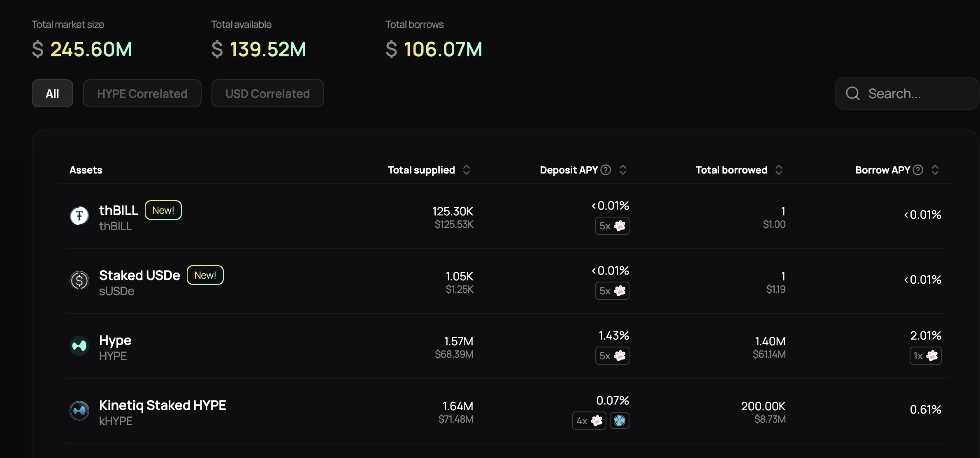The image size is (980, 458).
Task: Click Hype borrow 1x points badge
Action: click(925, 356)
